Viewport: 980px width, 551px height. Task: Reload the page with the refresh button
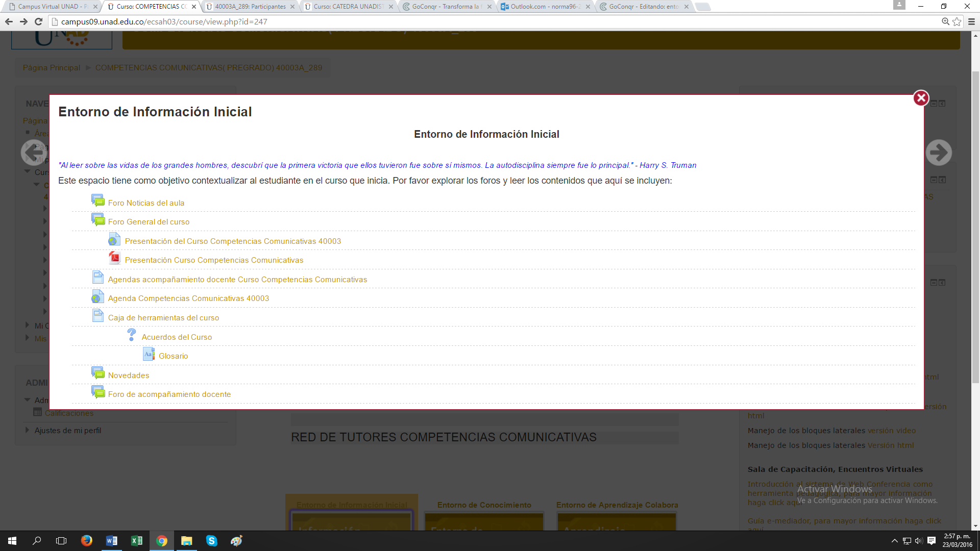point(38,22)
